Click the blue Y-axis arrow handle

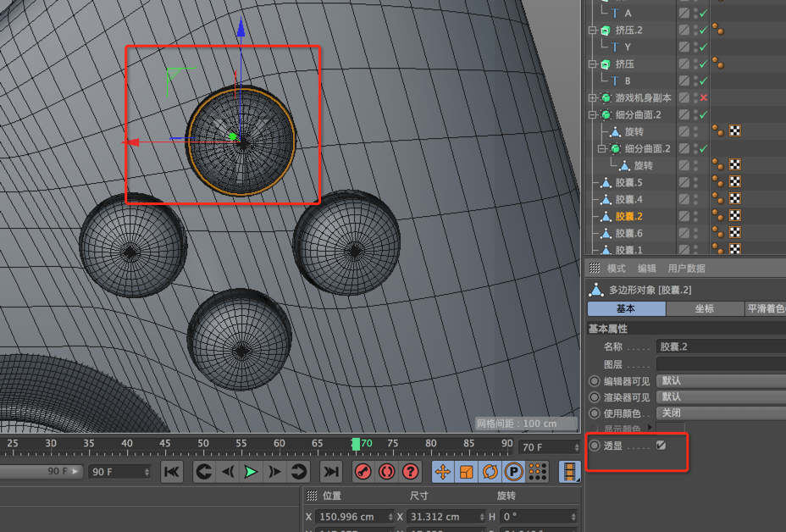tap(241, 28)
